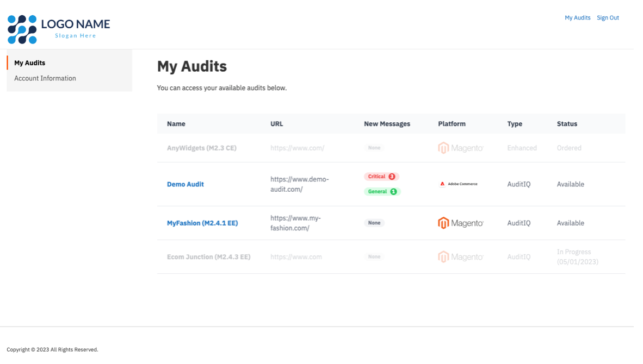Click the Platform column header
The image size is (643, 364).
pyautogui.click(x=452, y=124)
